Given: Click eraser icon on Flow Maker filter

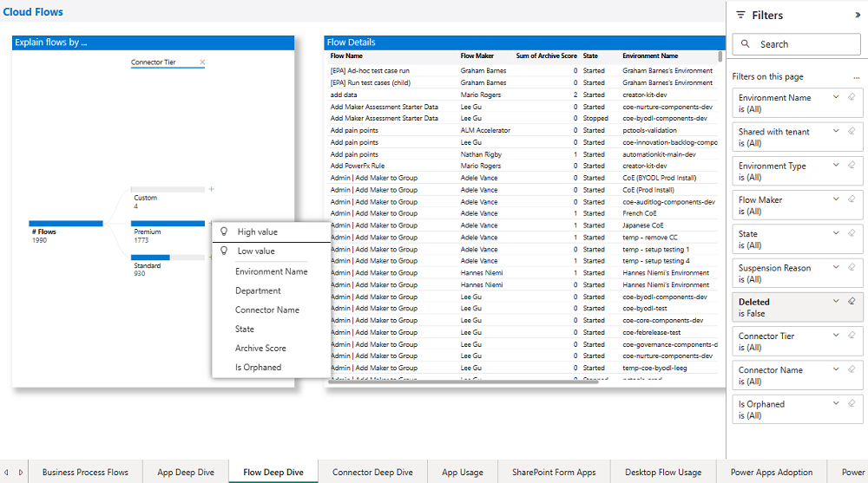Looking at the screenshot, I should tap(852, 199).
